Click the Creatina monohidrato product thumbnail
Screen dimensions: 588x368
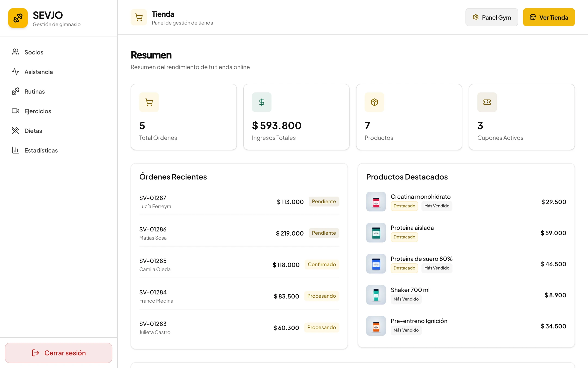coord(376,202)
